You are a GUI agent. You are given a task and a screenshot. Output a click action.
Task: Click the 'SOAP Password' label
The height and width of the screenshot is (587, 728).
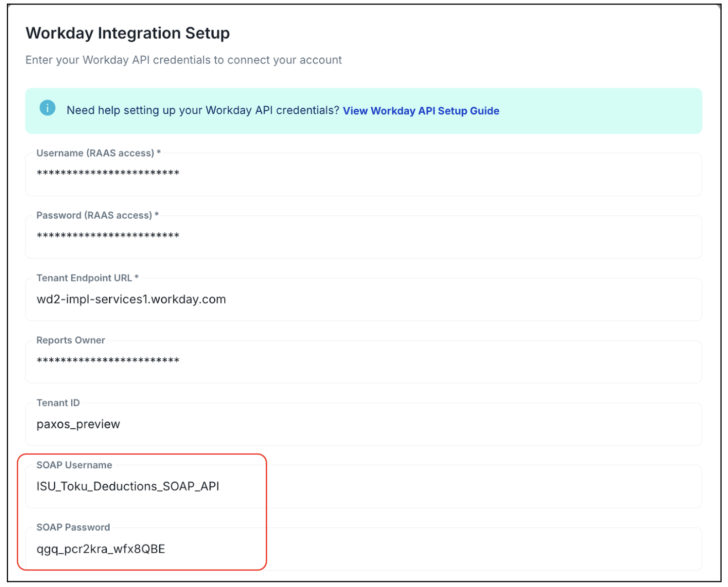(74, 527)
